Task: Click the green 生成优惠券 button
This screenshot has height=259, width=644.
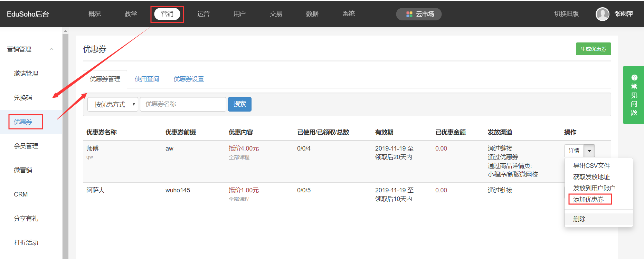Action: point(593,49)
